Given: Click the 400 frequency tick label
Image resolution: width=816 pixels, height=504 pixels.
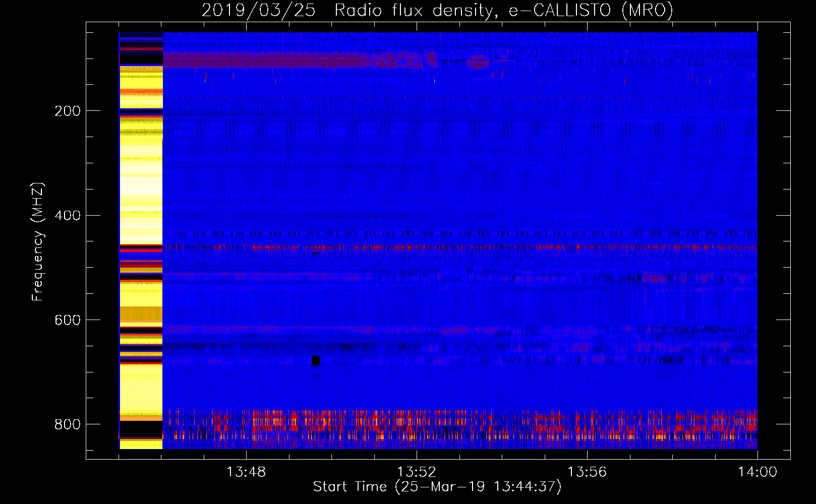Looking at the screenshot, I should (x=68, y=215).
